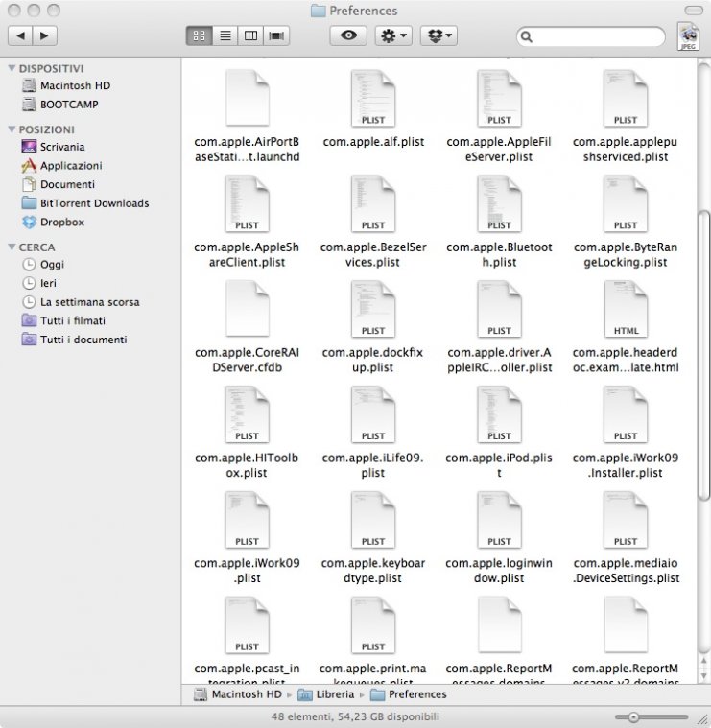Click Macintosh HD in the path bar
This screenshot has height=728, width=711.
point(238,694)
